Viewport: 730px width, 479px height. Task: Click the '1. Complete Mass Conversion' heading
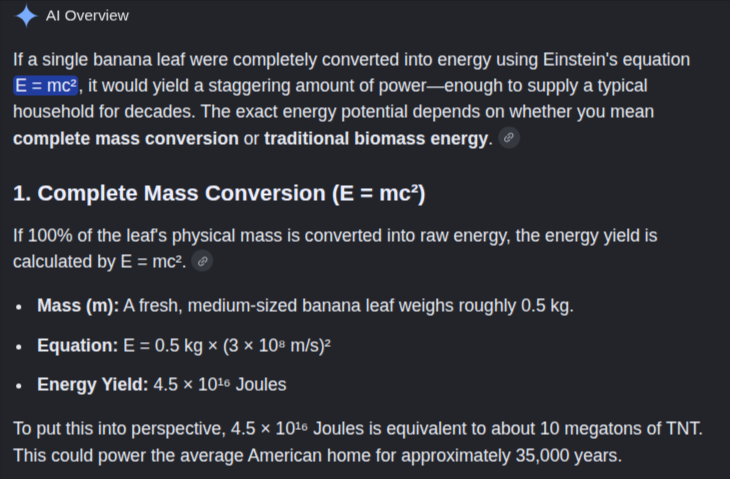click(x=219, y=193)
